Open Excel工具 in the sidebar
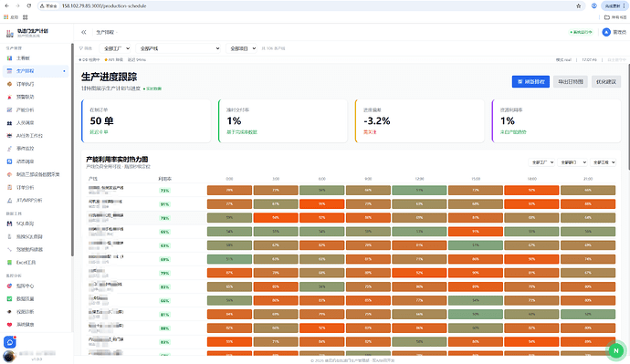Screen dimensions: 630x364 point(37,263)
